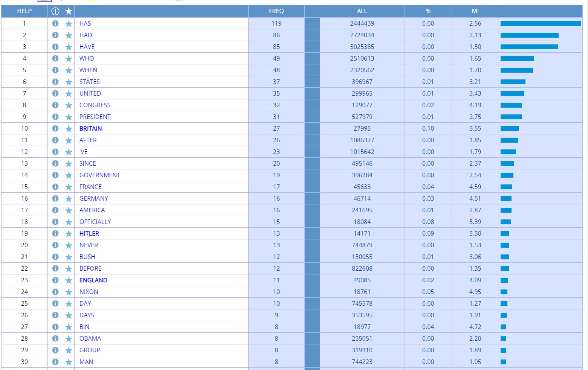Click the ALL value 5025385
This screenshot has width=588, height=370.
click(362, 47)
